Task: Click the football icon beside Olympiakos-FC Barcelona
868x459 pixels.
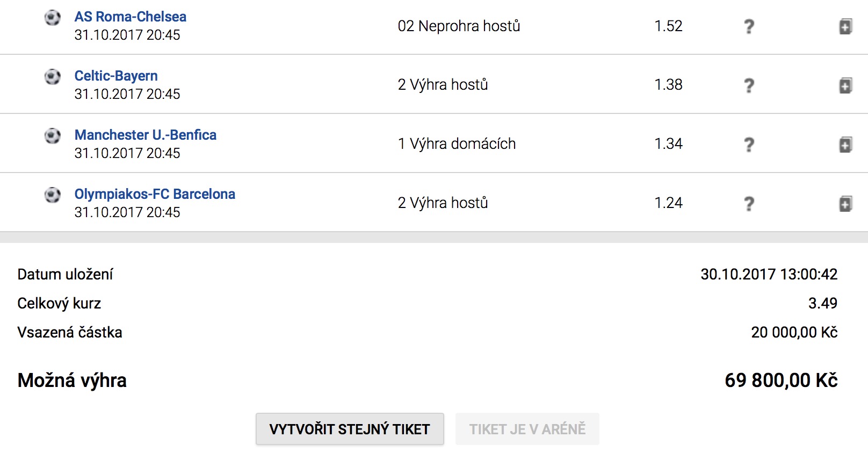Action: tap(52, 195)
